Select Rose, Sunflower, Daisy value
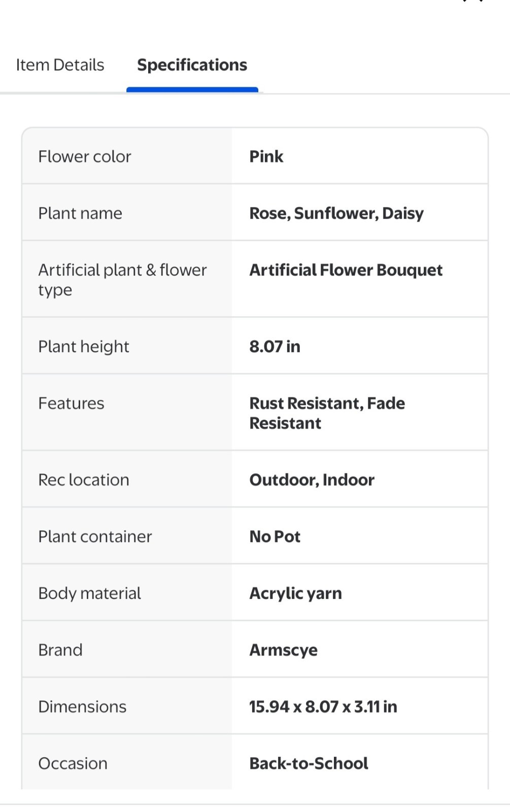 click(x=336, y=213)
